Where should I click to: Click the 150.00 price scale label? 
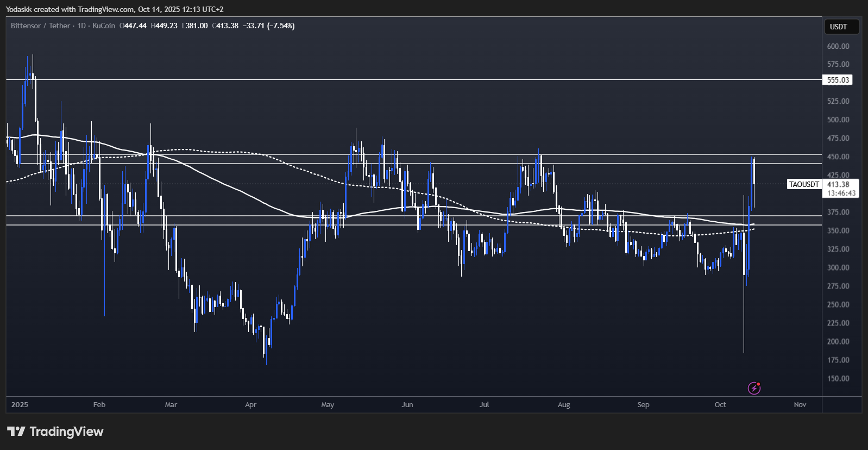pyautogui.click(x=838, y=378)
